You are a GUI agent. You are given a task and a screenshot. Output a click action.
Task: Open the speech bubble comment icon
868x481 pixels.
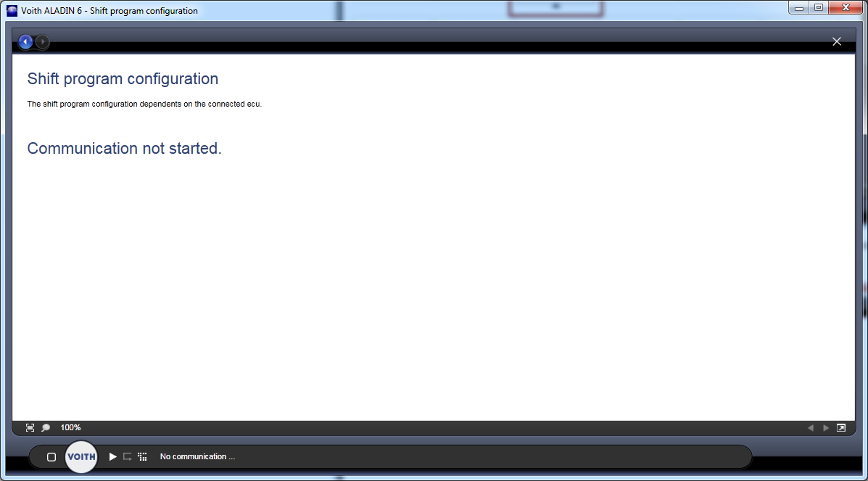tap(46, 427)
